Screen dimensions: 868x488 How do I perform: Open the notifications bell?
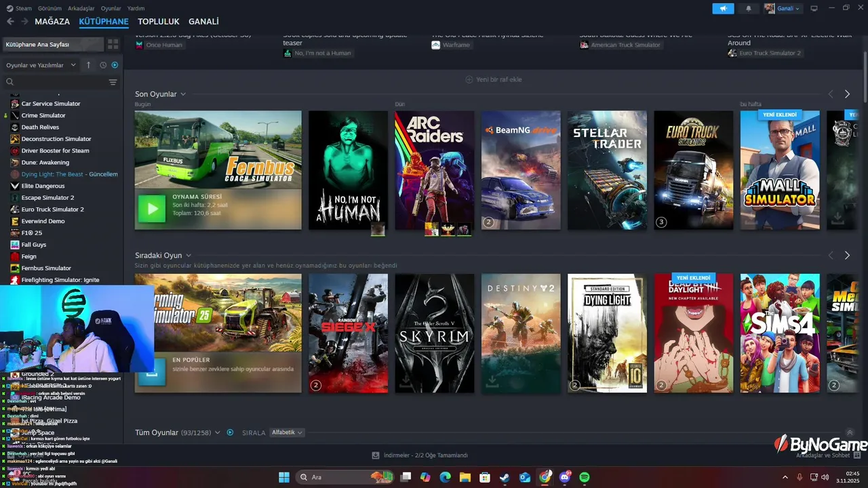pyautogui.click(x=749, y=8)
